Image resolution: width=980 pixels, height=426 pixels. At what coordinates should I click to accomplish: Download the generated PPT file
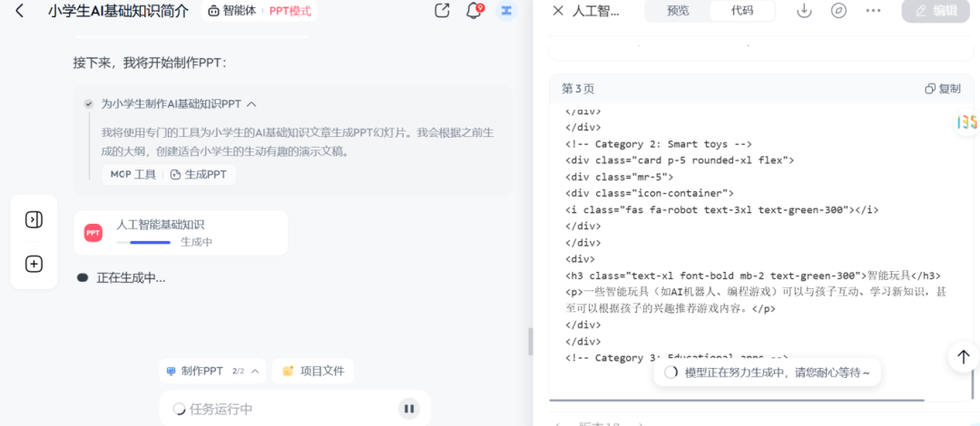[804, 11]
